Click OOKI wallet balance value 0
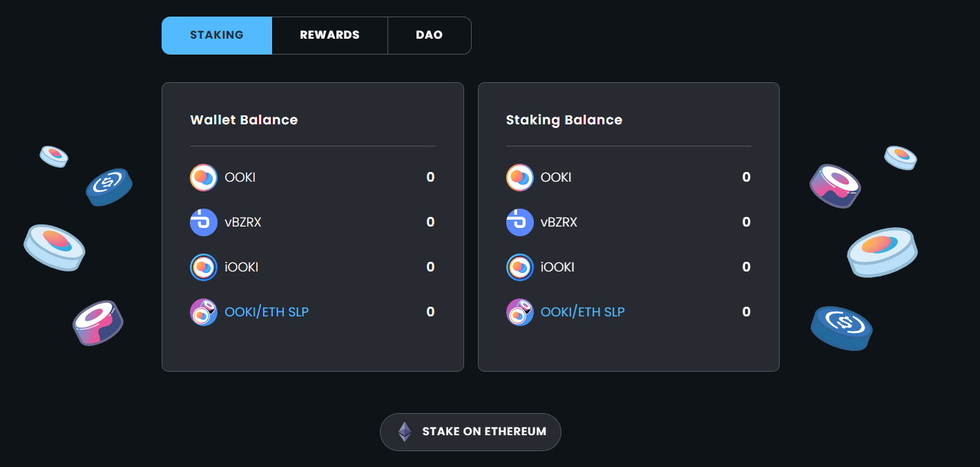Viewport: 980px width, 467px height. point(430,178)
